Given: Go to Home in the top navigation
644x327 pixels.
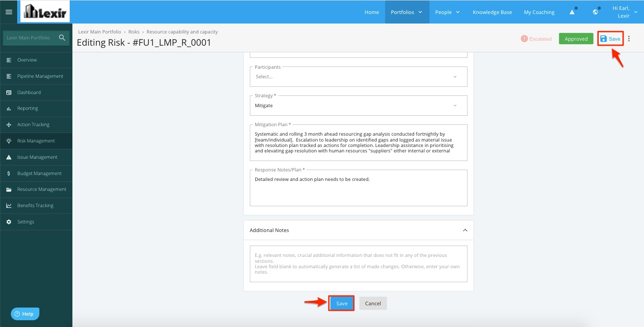Looking at the screenshot, I should [x=372, y=12].
